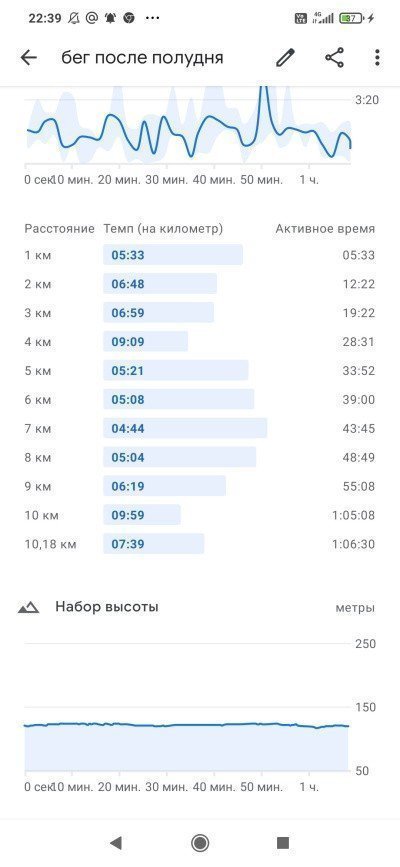Select the 09:09 pace bar for 4 км
Screen dimensions: 400x867
click(146, 342)
